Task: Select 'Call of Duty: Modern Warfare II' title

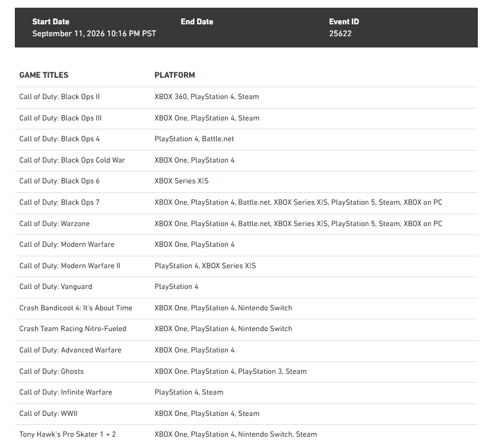Action: coord(69,266)
